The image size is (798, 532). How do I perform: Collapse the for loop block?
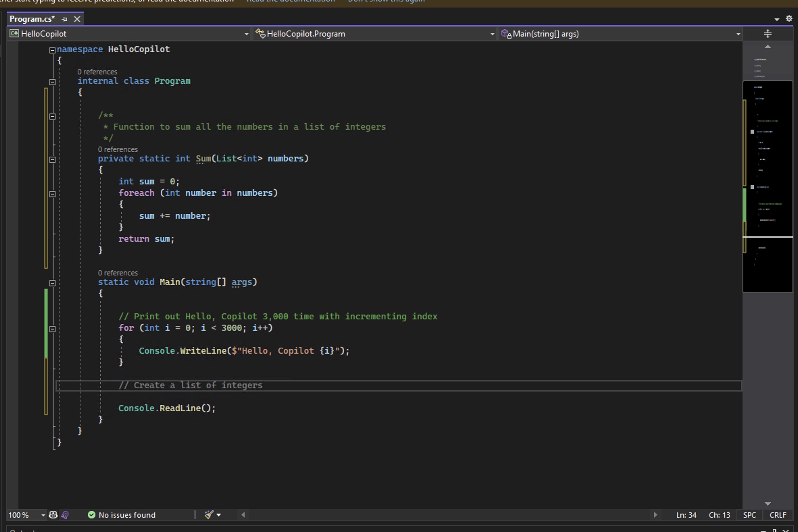(x=52, y=329)
